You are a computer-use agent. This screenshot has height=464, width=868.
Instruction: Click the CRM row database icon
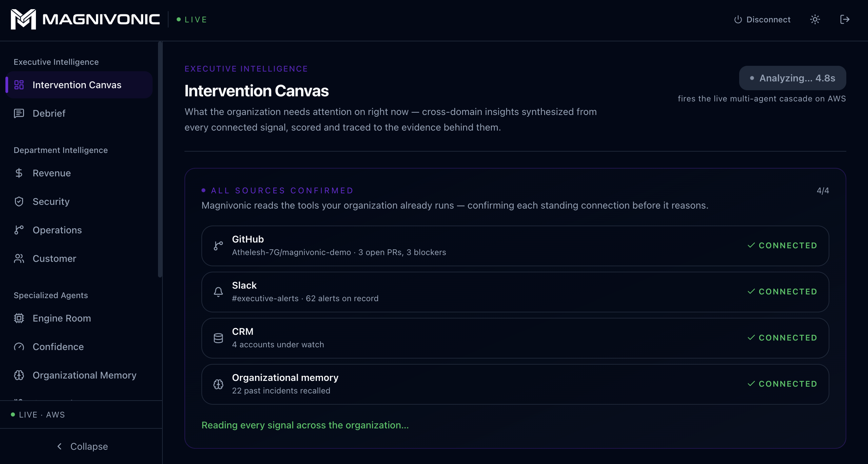218,338
